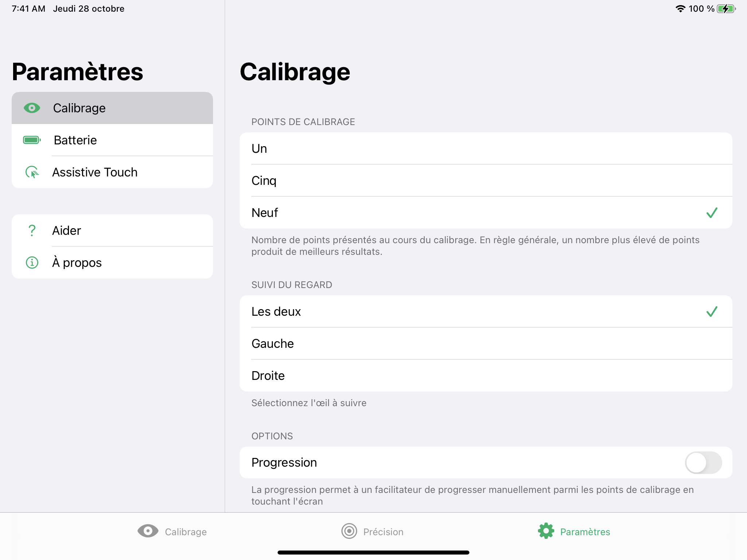The width and height of the screenshot is (747, 560).
Task: Click the green battery icon in sidebar
Action: coord(32,140)
